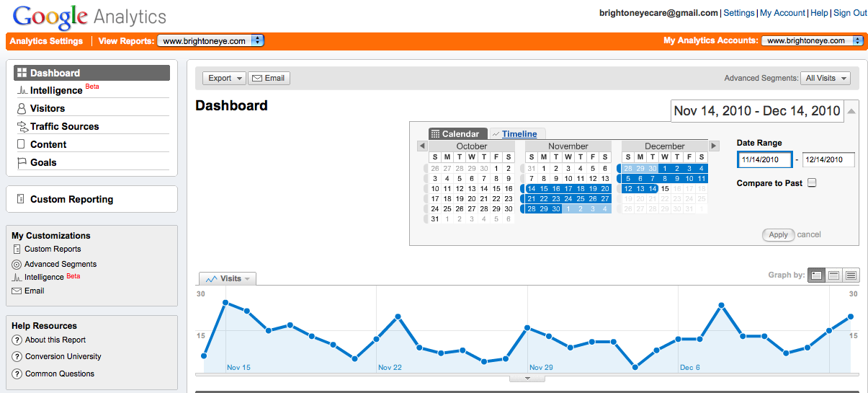Select November 15 in the calendar

coord(544,189)
